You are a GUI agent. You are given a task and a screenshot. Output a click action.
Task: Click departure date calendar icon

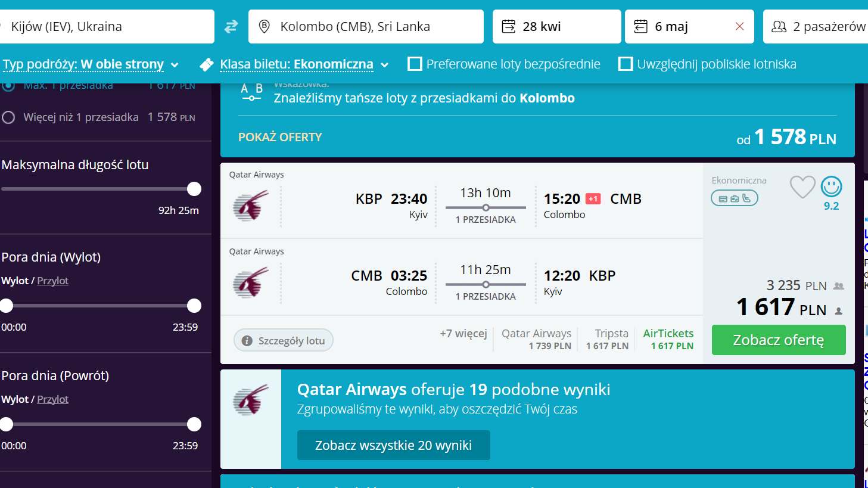pyautogui.click(x=508, y=26)
